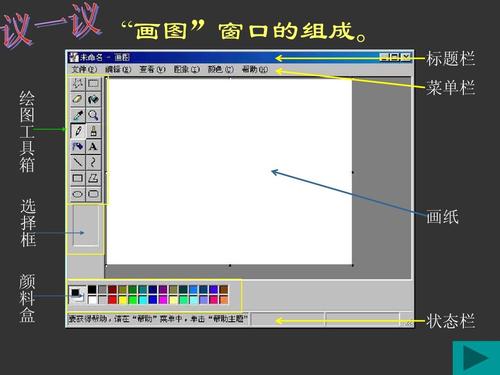Activate the Magnifier tool
The height and width of the screenshot is (375, 500).
pos(93,115)
